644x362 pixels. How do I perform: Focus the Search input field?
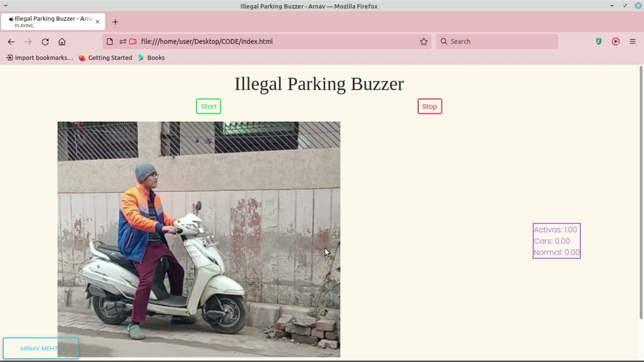point(497,42)
